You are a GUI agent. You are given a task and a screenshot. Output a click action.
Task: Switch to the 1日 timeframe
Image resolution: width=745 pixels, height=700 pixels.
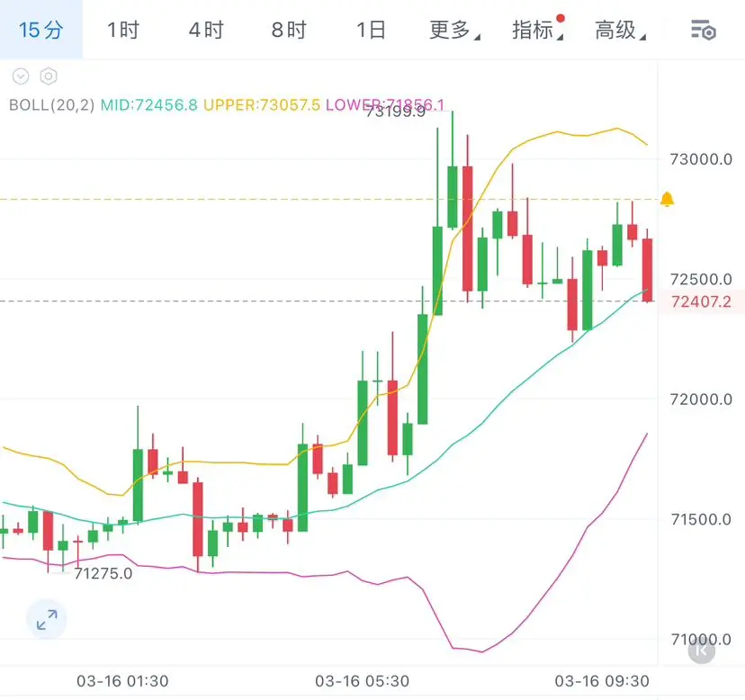tap(371, 30)
